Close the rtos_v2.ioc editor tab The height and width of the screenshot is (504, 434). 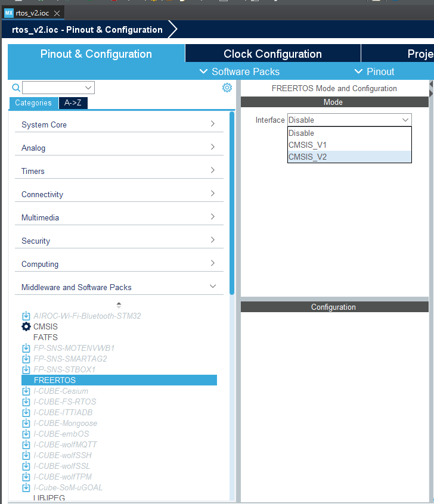tap(57, 13)
